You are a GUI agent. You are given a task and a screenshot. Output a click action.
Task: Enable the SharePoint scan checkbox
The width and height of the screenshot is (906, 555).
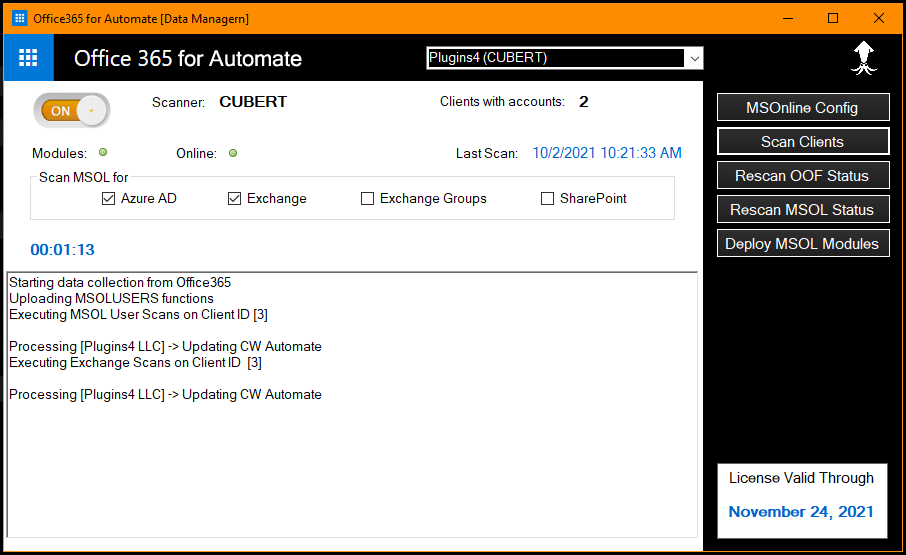(547, 199)
